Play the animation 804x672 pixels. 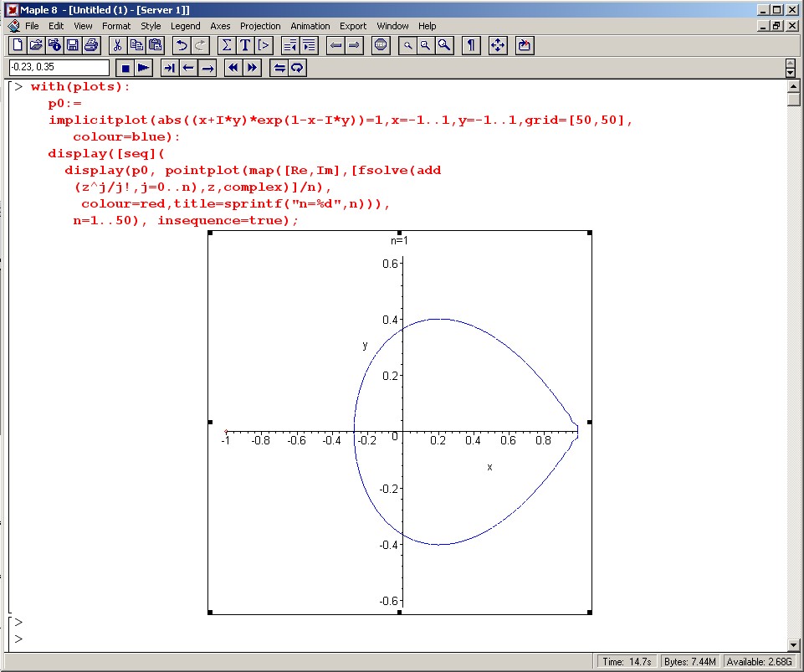[x=144, y=68]
